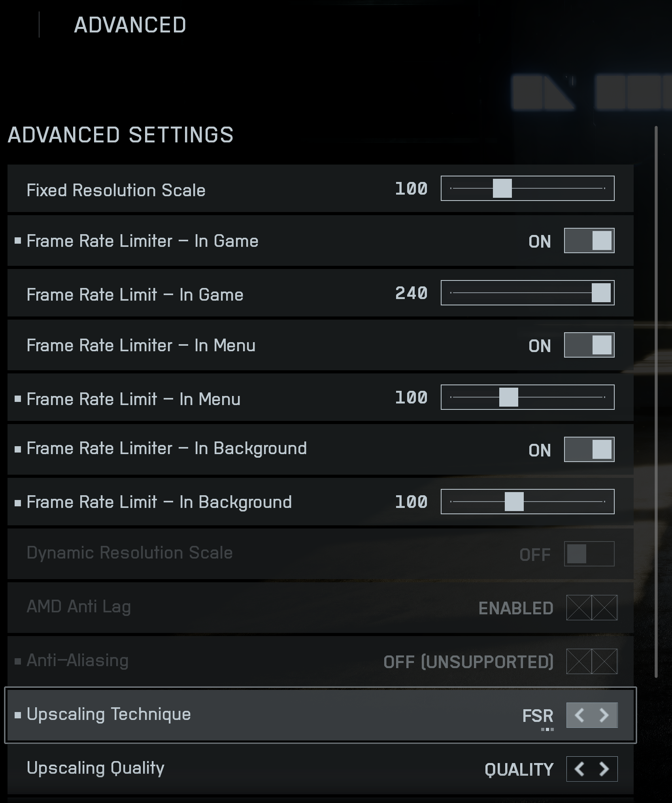Select previous Upscaling Quality option
The image size is (672, 803).
[x=580, y=769]
